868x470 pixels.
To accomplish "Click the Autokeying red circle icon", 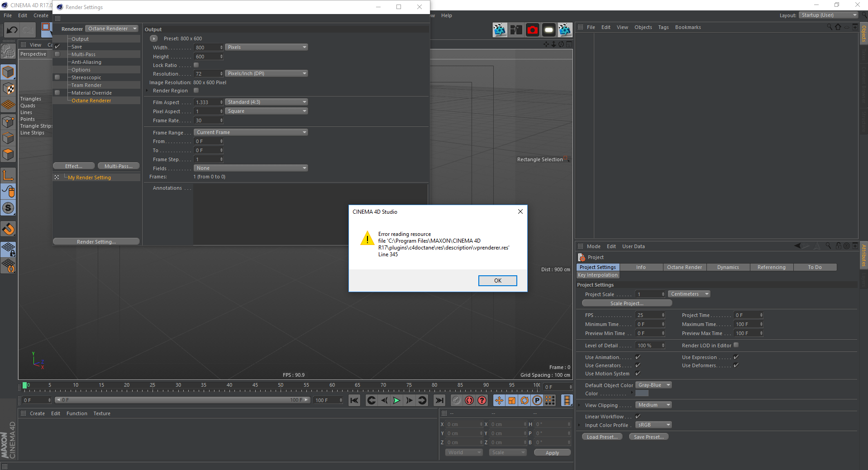I will pos(469,400).
